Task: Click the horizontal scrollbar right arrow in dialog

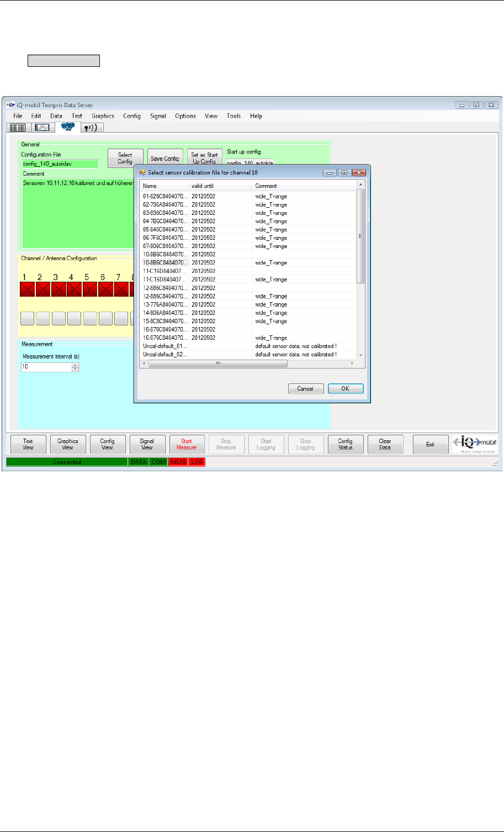Action: (353, 364)
